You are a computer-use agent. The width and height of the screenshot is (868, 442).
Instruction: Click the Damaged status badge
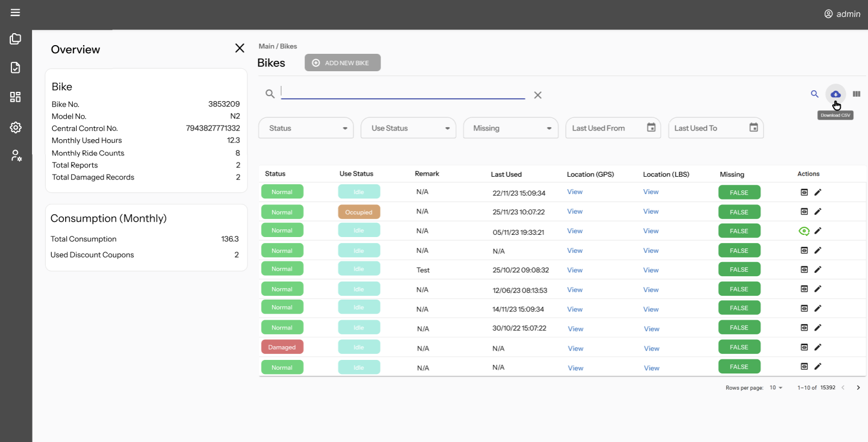(282, 347)
